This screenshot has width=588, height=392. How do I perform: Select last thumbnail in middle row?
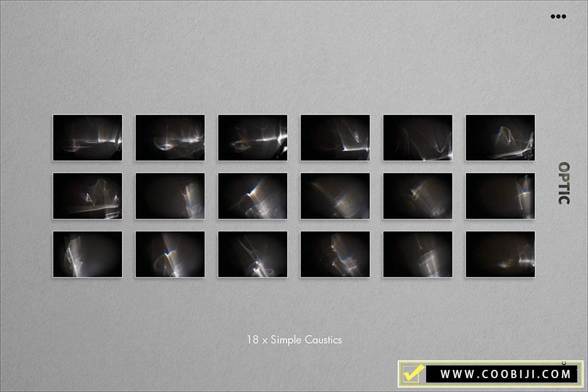click(x=500, y=196)
